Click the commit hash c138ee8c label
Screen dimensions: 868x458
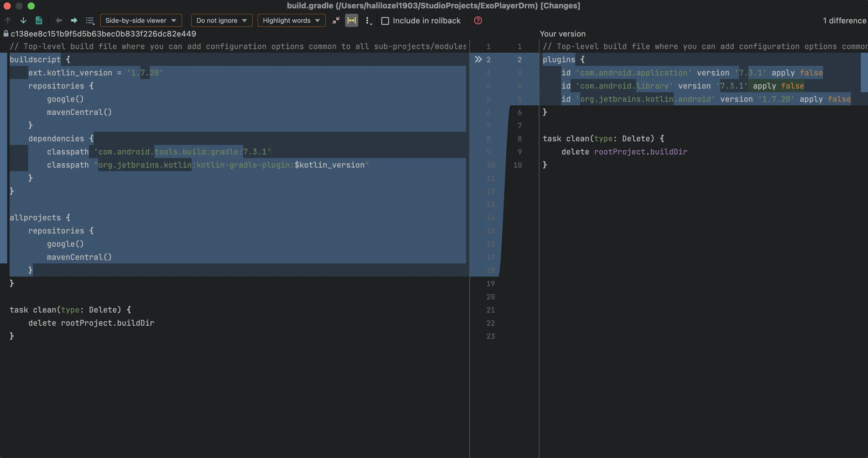click(x=103, y=34)
